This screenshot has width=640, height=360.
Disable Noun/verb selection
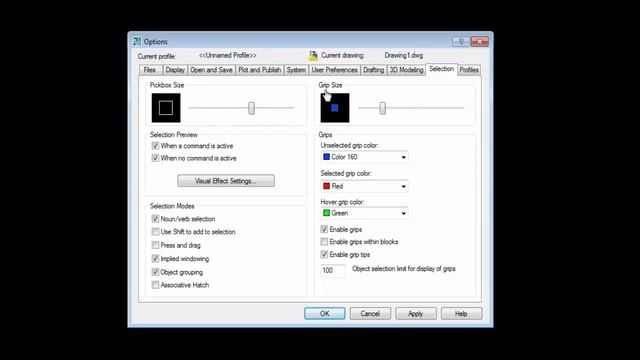155,219
